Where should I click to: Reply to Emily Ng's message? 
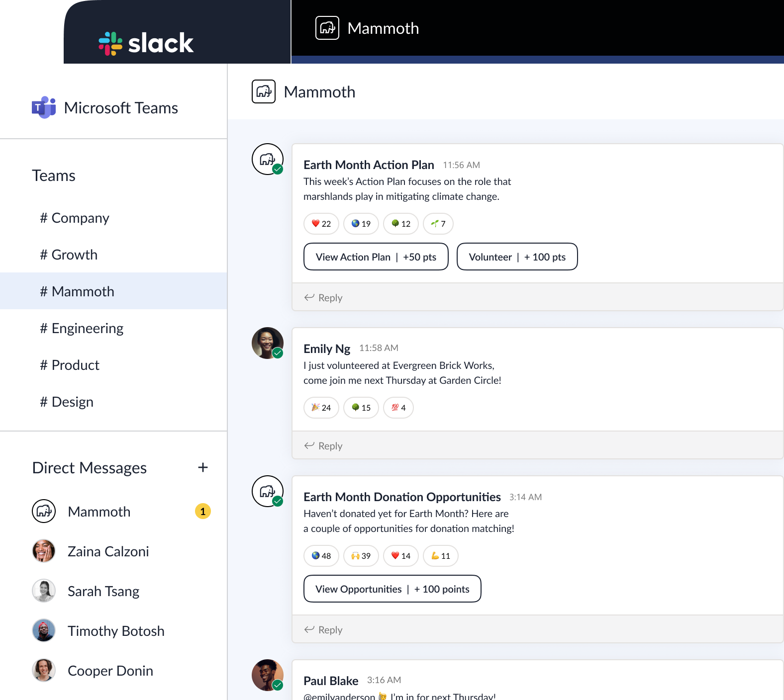point(323,445)
